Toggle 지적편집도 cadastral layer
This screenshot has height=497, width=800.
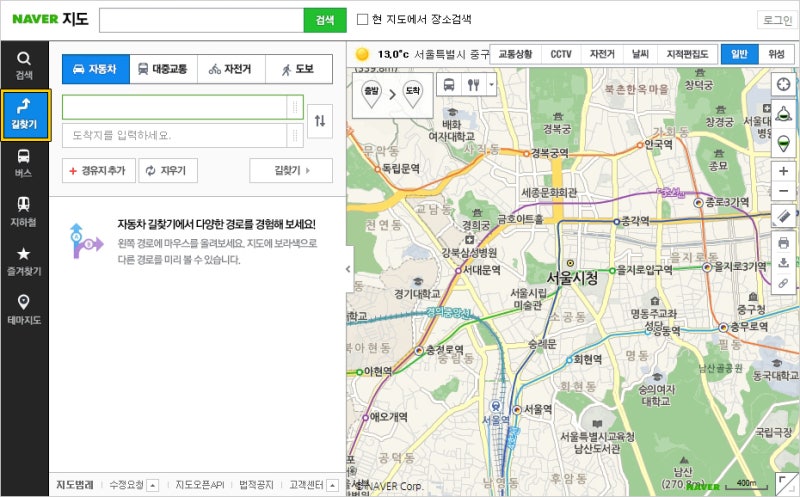[x=687, y=54]
